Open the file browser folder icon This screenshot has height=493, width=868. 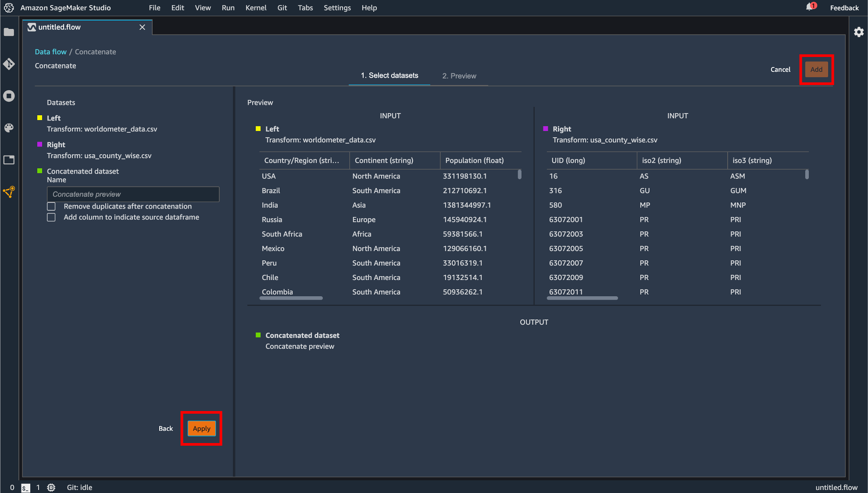9,32
